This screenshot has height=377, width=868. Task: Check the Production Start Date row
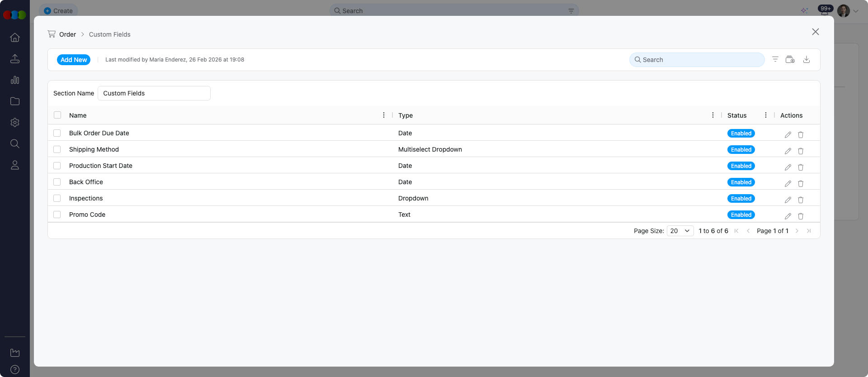[57, 166]
